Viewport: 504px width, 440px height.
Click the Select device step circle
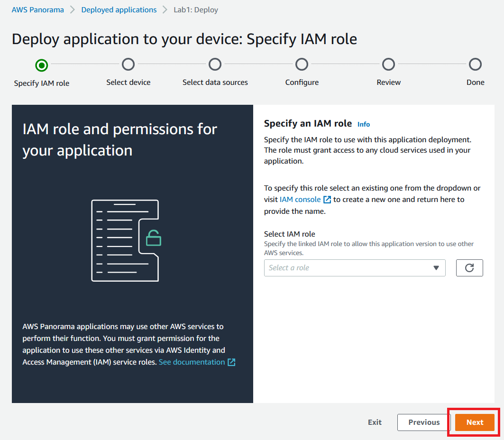click(128, 64)
